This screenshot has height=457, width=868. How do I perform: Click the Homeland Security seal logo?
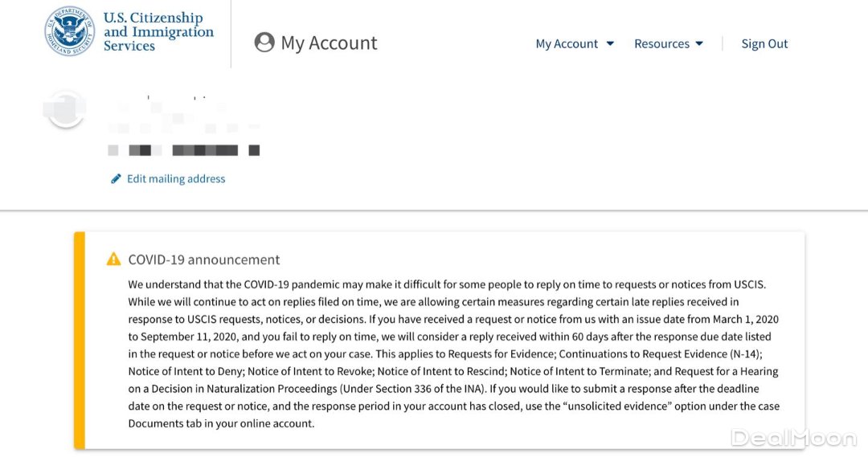click(69, 32)
